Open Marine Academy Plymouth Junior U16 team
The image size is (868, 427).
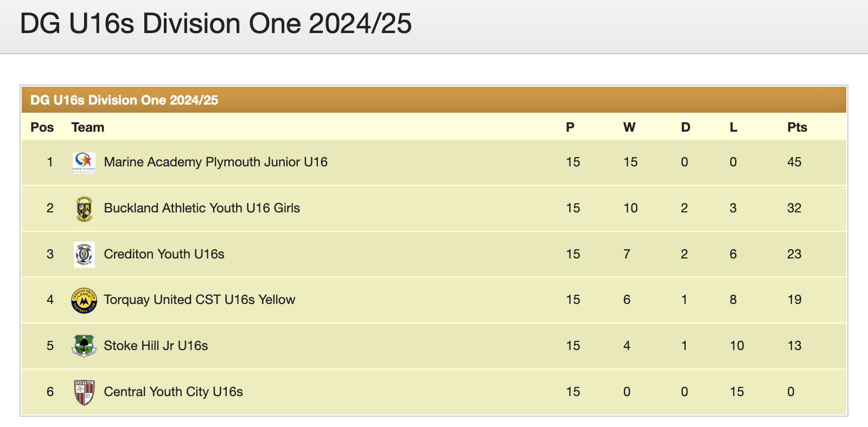click(215, 162)
